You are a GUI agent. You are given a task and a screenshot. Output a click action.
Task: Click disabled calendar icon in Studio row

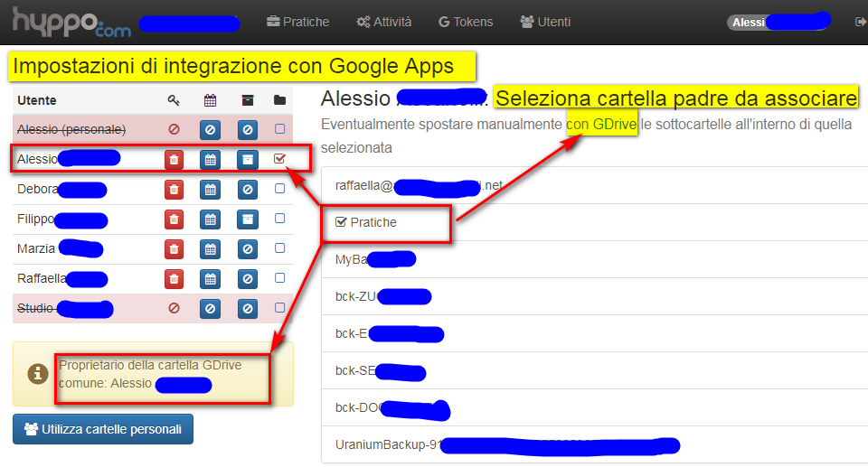211,309
